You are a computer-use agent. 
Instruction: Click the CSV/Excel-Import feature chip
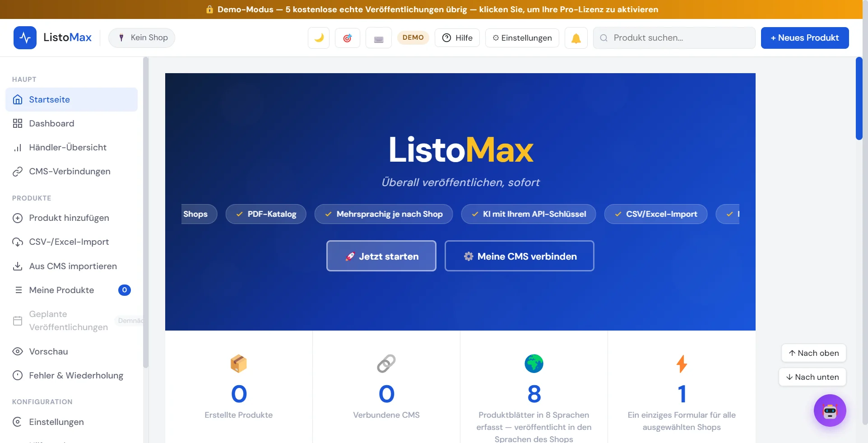click(656, 214)
